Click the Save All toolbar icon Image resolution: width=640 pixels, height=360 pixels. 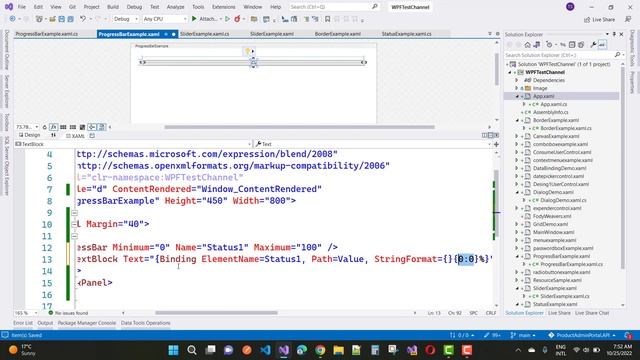coord(70,19)
